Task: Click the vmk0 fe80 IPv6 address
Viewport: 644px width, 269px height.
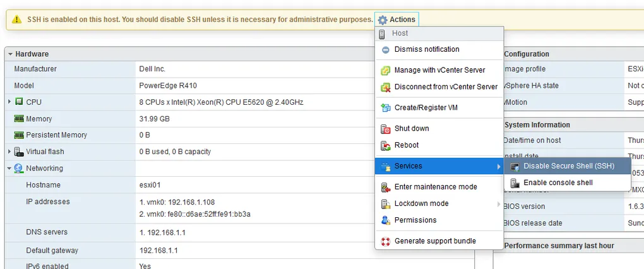Action: point(194,214)
